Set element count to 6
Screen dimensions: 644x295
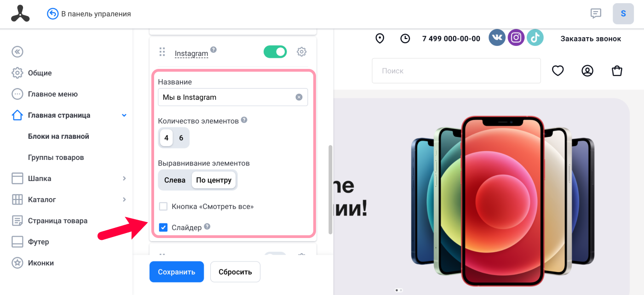point(181,138)
